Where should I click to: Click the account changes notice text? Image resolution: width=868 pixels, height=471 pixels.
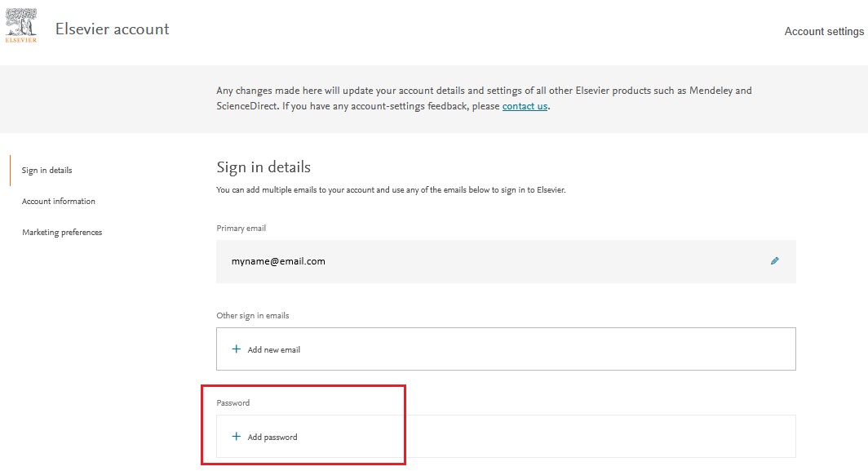click(x=484, y=98)
